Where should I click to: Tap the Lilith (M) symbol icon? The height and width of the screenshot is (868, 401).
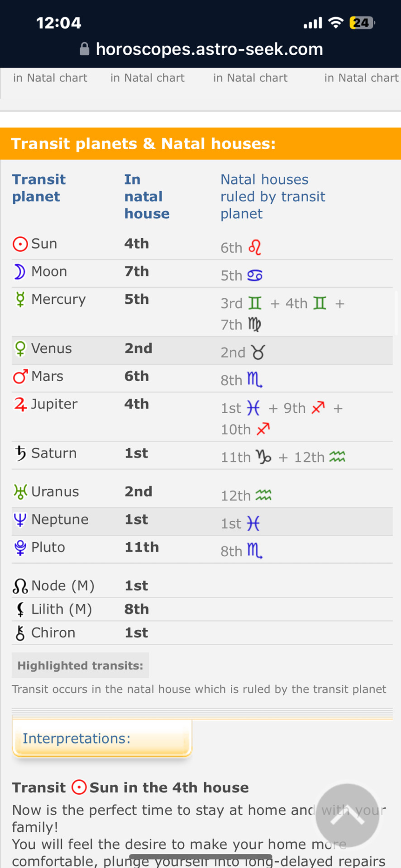point(20,609)
